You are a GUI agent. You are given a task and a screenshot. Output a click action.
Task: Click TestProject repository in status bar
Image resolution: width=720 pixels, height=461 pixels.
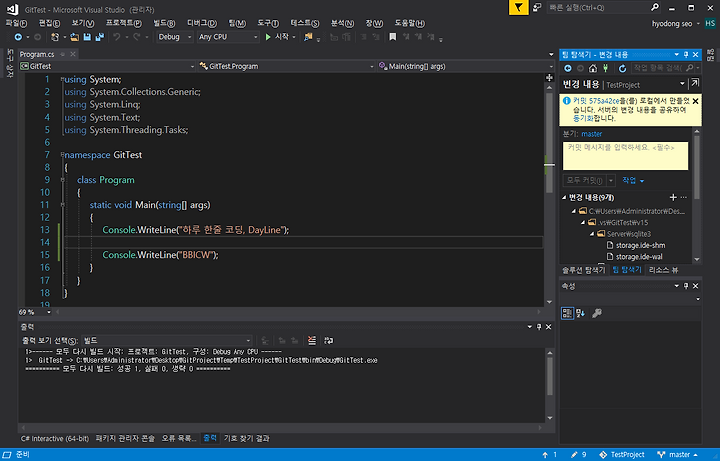click(622, 455)
